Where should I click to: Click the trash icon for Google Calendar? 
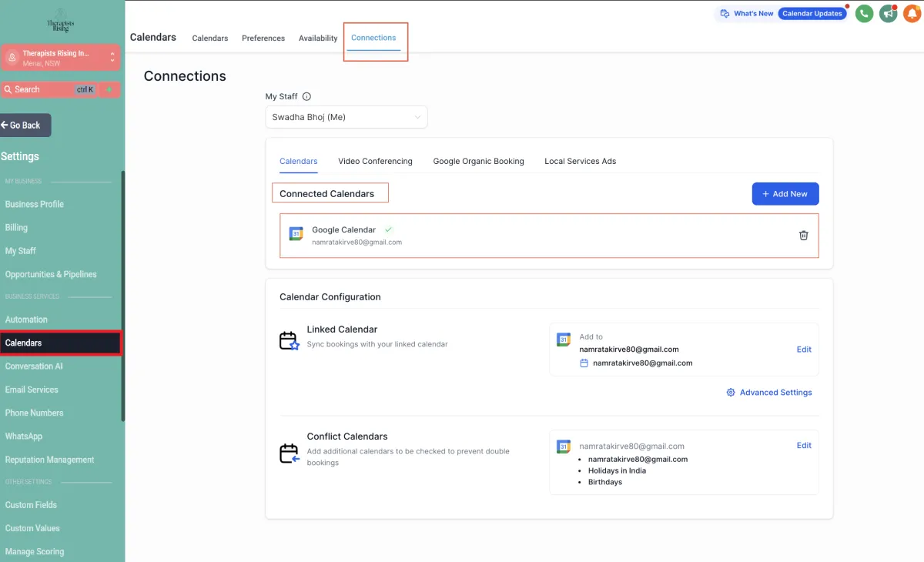pyautogui.click(x=803, y=236)
